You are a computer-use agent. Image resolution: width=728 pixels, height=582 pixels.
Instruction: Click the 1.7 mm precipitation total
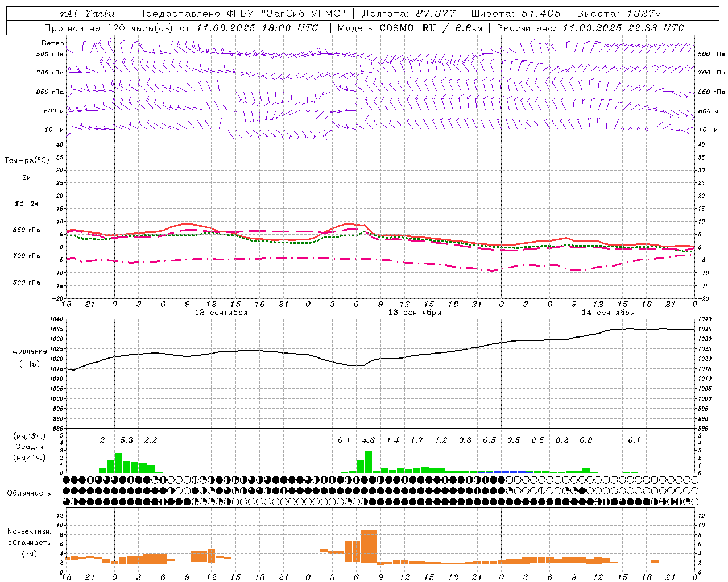(417, 440)
